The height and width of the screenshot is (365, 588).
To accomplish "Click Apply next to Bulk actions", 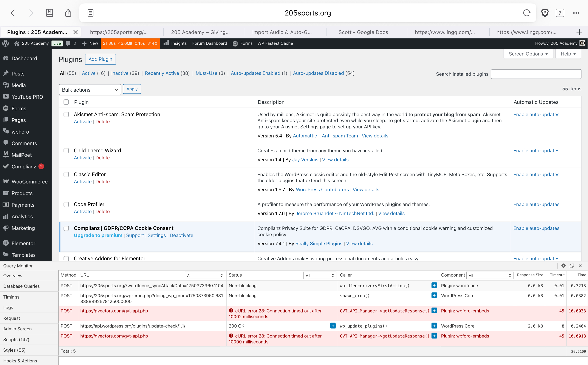I will (x=132, y=89).
